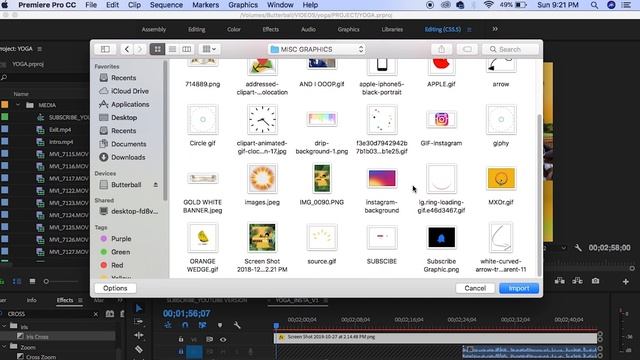Switch file dialog to column view
640x360 pixels.
(187, 49)
